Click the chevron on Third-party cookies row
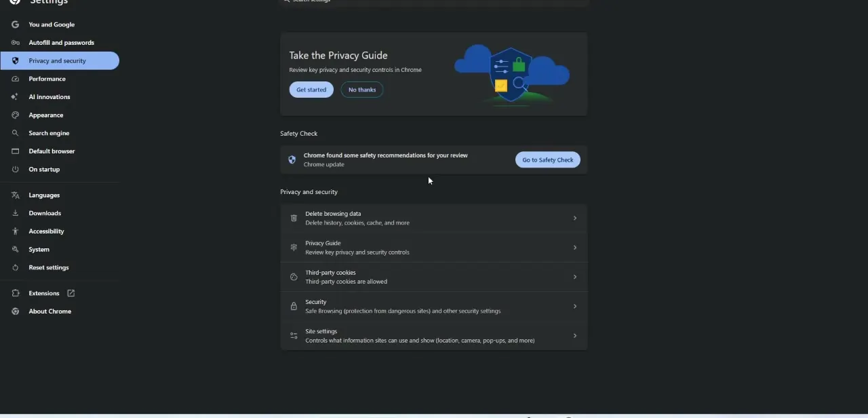 (574, 277)
